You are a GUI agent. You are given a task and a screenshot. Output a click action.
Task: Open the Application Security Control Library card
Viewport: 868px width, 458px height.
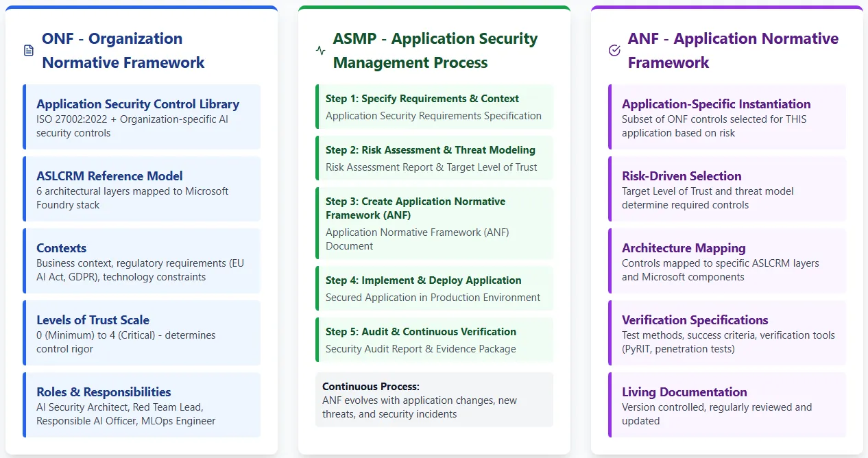[x=142, y=117]
